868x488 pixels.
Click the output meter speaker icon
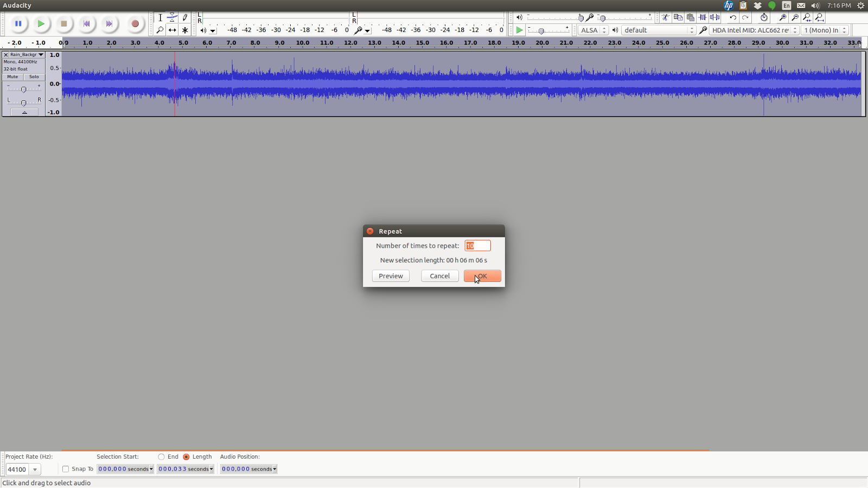point(203,30)
